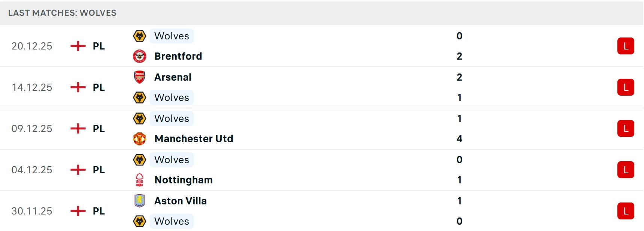Click England flag next to 20.12.25
The image size is (644, 231).
click(x=78, y=46)
